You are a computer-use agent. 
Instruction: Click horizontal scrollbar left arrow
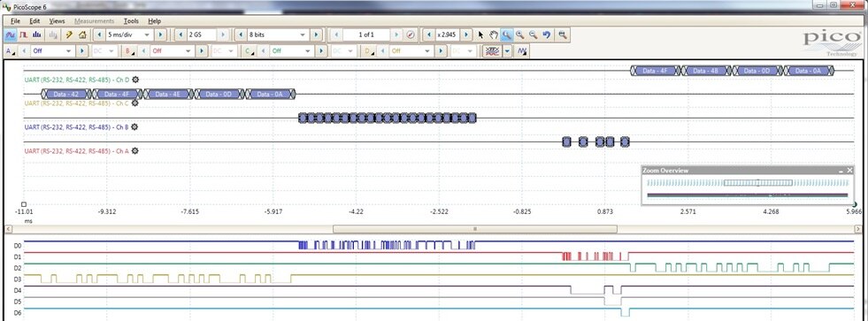(x=8, y=228)
